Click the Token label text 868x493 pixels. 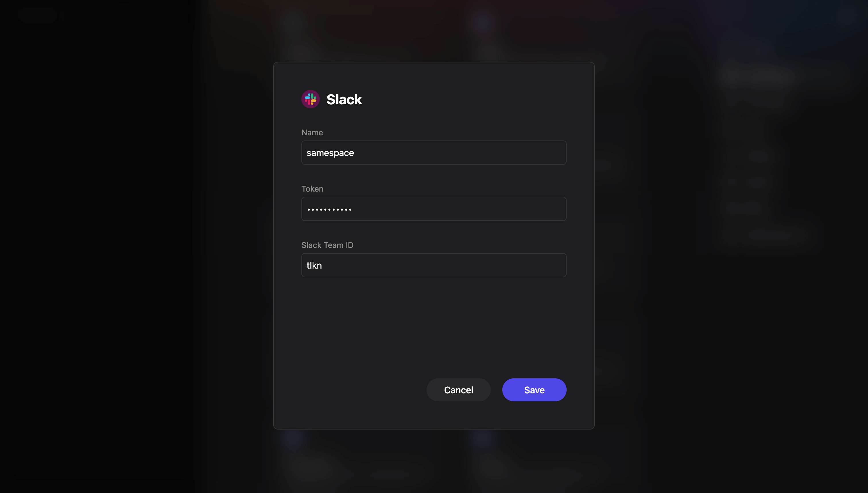(x=312, y=188)
